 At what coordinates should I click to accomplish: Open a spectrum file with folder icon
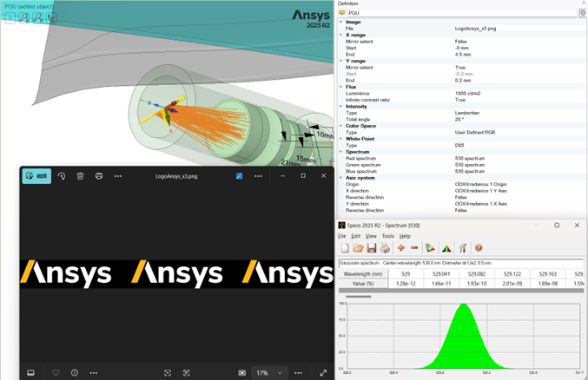pos(358,248)
